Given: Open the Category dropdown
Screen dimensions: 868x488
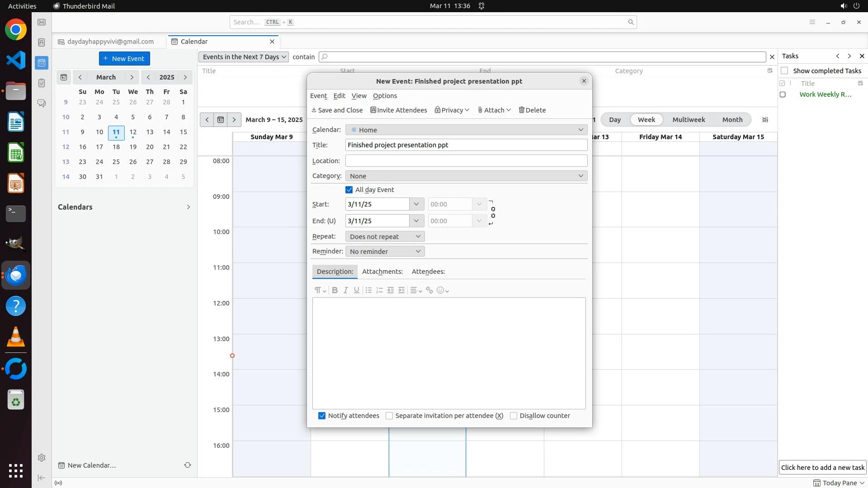Looking at the screenshot, I should coord(466,176).
